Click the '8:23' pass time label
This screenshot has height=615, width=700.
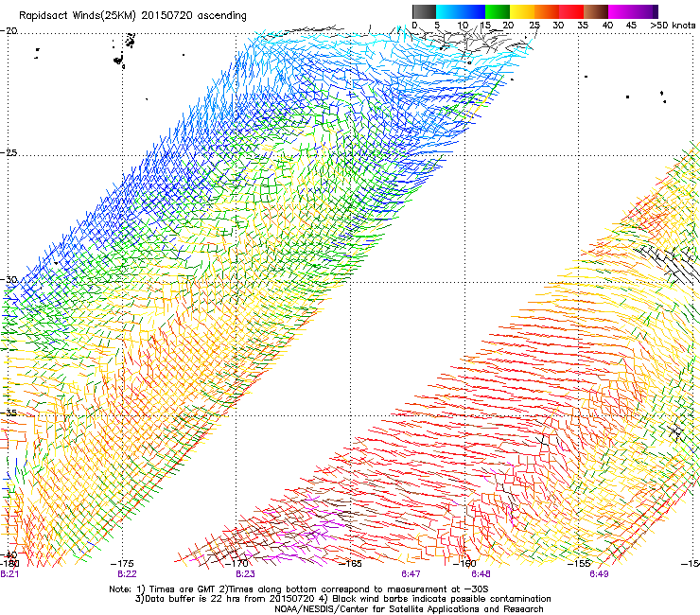click(245, 574)
